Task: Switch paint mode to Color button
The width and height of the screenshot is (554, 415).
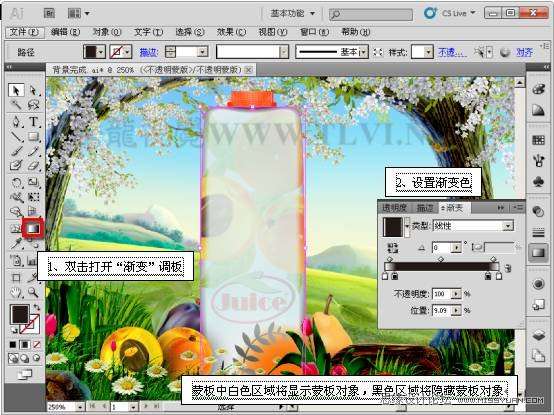Action: 13,344
